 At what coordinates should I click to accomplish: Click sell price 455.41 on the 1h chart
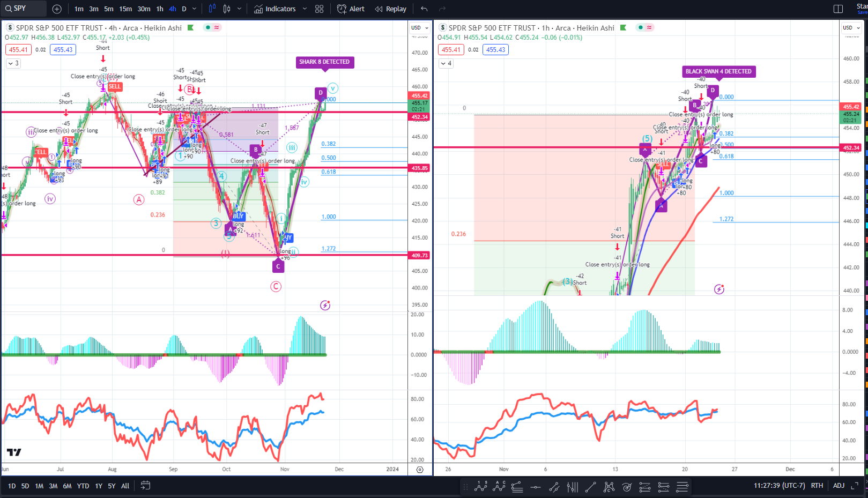click(x=451, y=50)
